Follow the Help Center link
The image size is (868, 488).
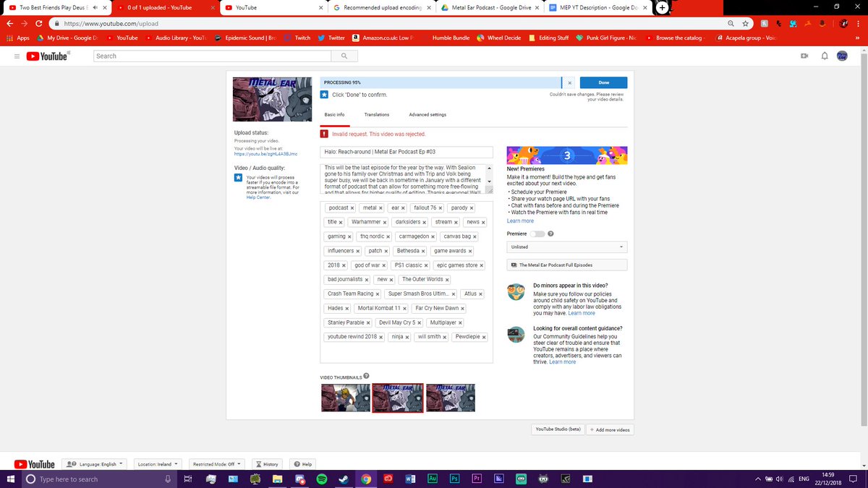click(x=258, y=197)
